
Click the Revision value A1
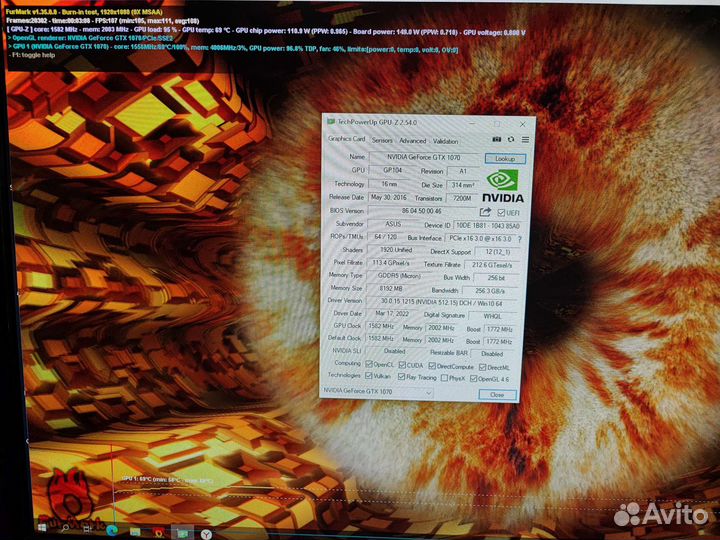pyautogui.click(x=462, y=171)
